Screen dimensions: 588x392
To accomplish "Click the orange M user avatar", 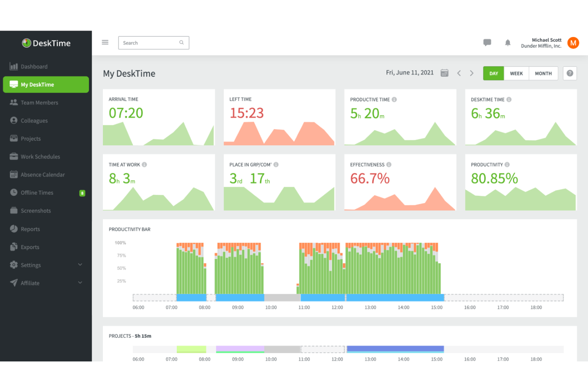I will pos(573,43).
